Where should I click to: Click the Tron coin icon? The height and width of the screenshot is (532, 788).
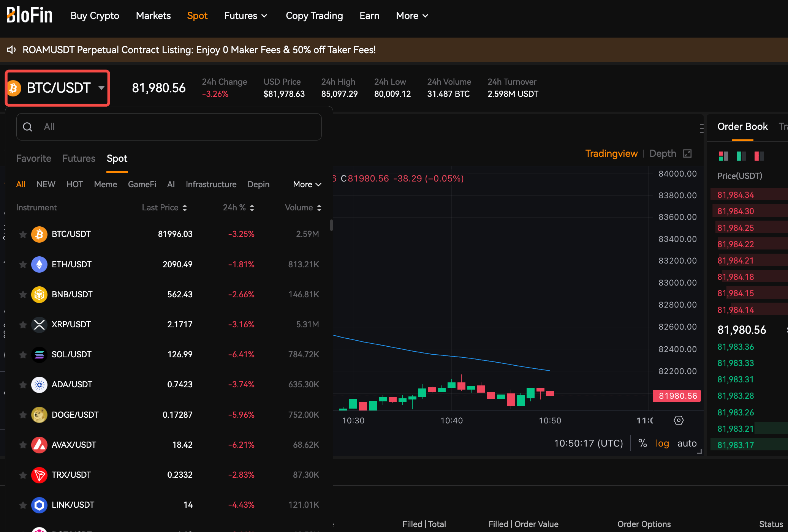[x=39, y=475]
